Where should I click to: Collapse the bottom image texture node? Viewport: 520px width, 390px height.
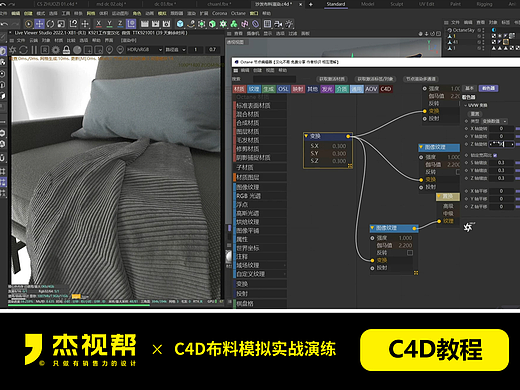373,228
